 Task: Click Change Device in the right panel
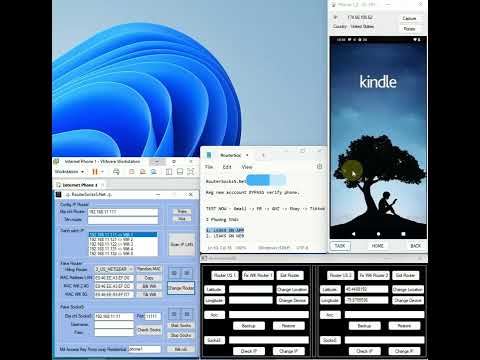[x=408, y=300]
